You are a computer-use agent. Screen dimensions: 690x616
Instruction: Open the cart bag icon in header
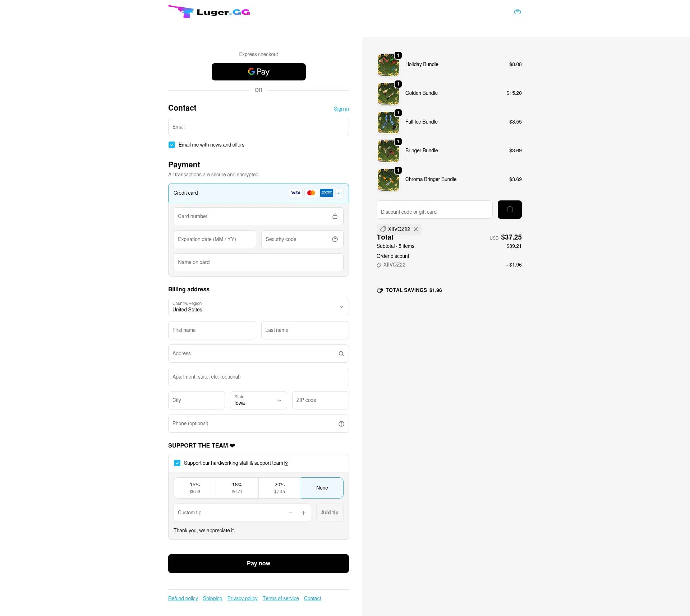517,12
